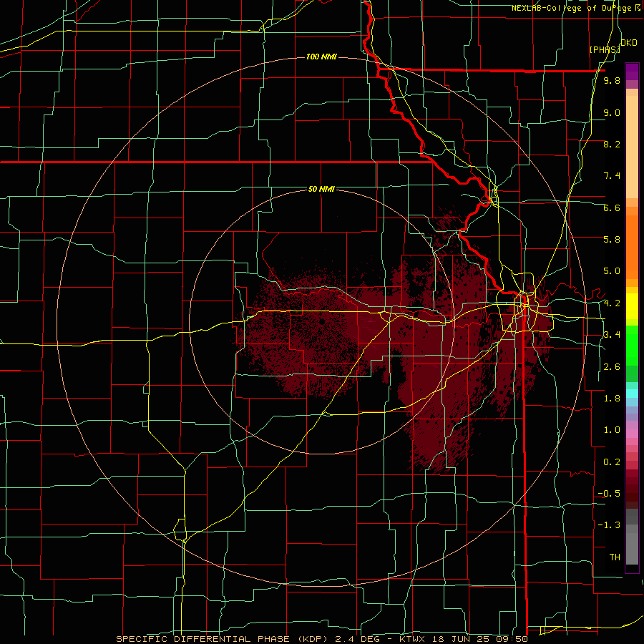This screenshot has width=644, height=644.
Task: Click the 5.8 scale label
Action: (612, 240)
